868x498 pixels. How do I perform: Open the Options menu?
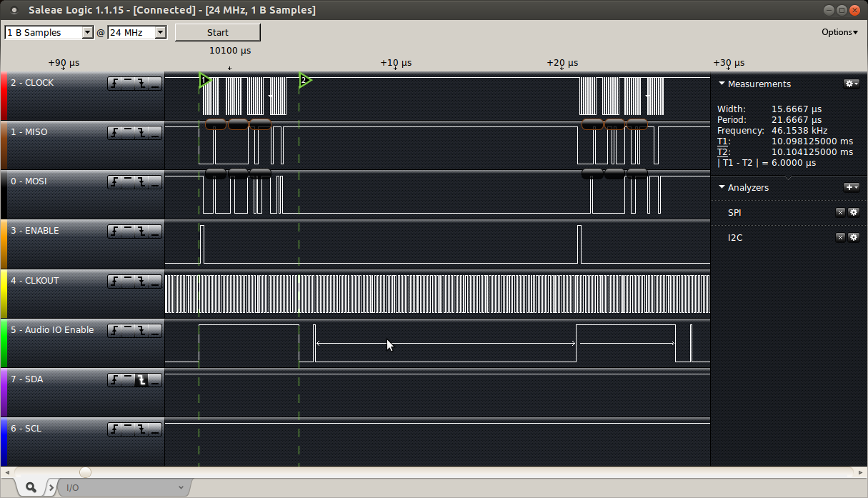coord(839,32)
